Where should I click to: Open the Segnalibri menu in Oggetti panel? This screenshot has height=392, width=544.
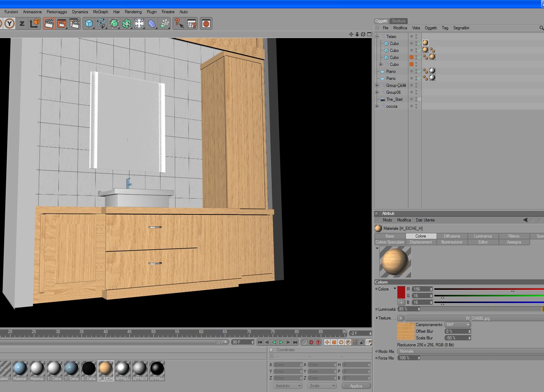click(461, 28)
